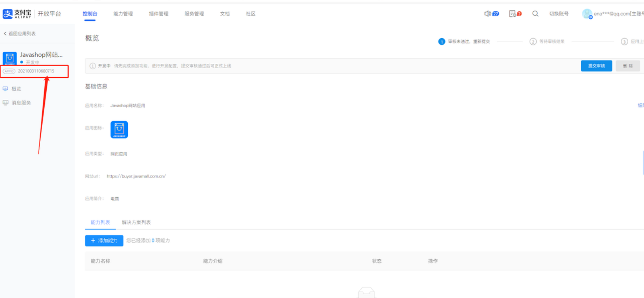The image size is (644, 298).
Task: Click the user avatar icon
Action: click(x=587, y=14)
